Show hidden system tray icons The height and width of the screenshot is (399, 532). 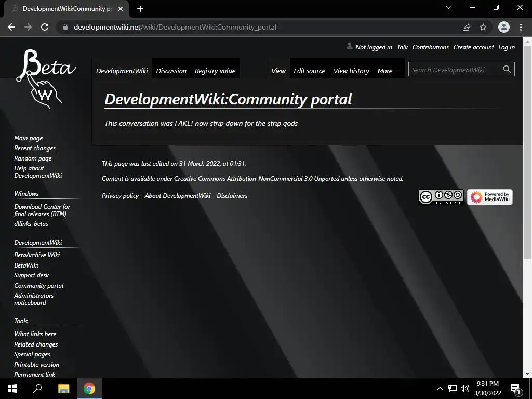[440, 389]
